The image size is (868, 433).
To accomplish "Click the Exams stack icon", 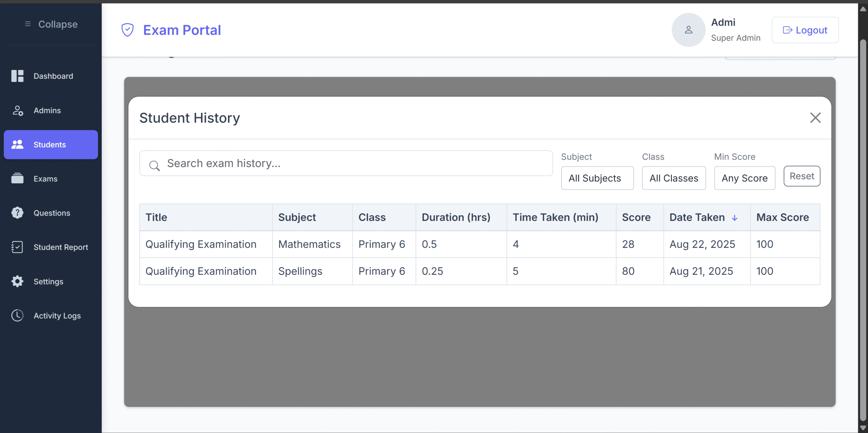I will point(17,178).
